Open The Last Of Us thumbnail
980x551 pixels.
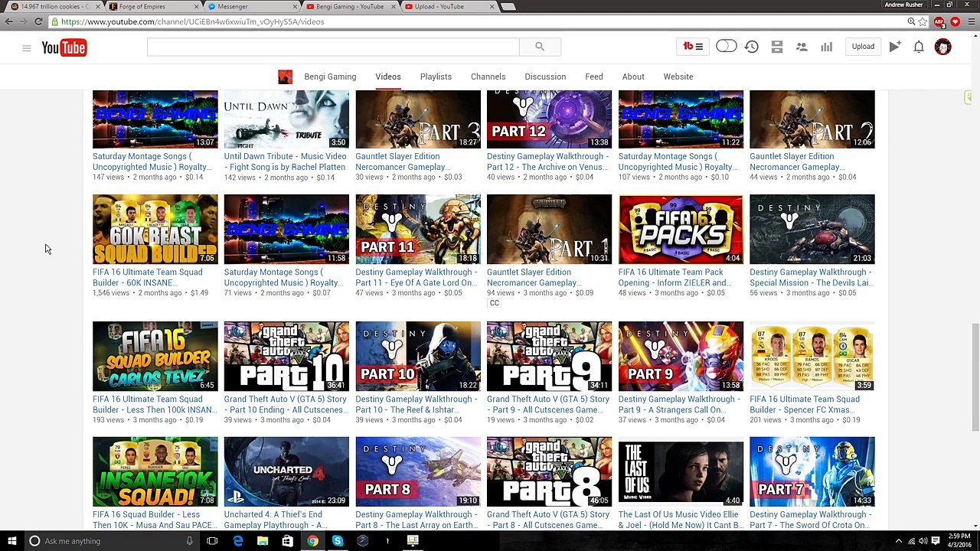click(681, 471)
